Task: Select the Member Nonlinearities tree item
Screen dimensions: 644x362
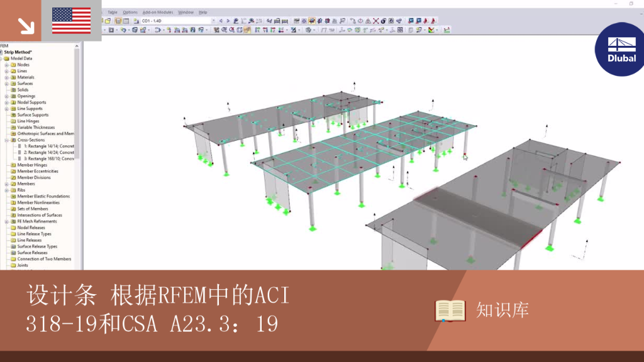Action: pos(38,203)
